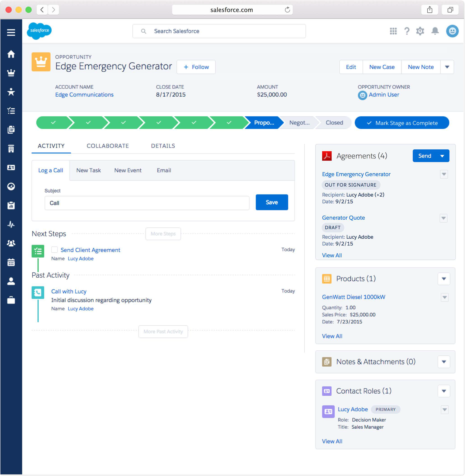Open Tasks list icon in sidebar
Image resolution: width=466 pixels, height=476 pixels.
click(11, 111)
